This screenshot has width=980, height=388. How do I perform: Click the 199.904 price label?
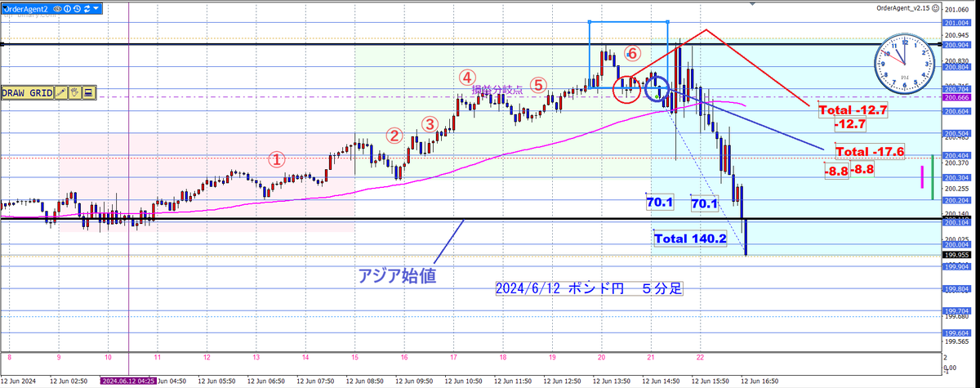point(956,267)
